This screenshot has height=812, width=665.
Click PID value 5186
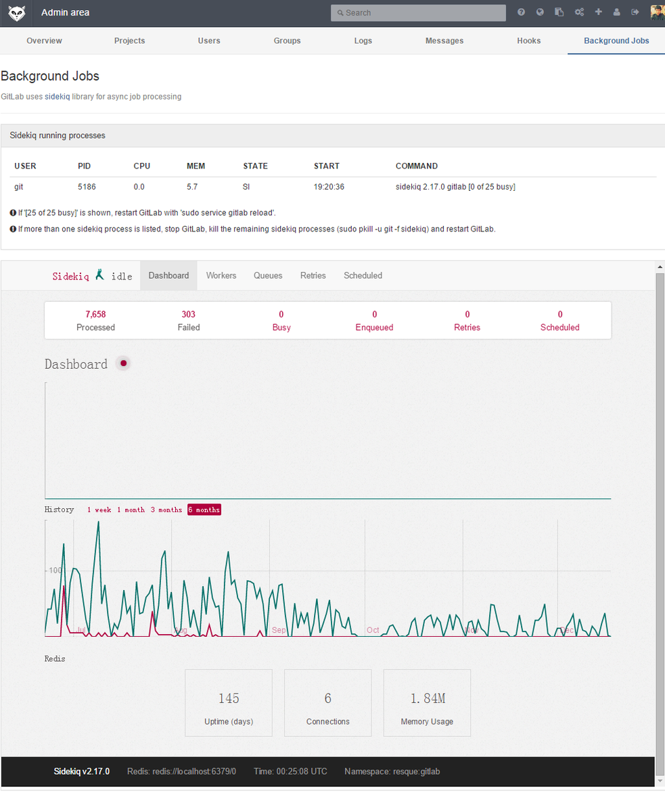point(87,187)
